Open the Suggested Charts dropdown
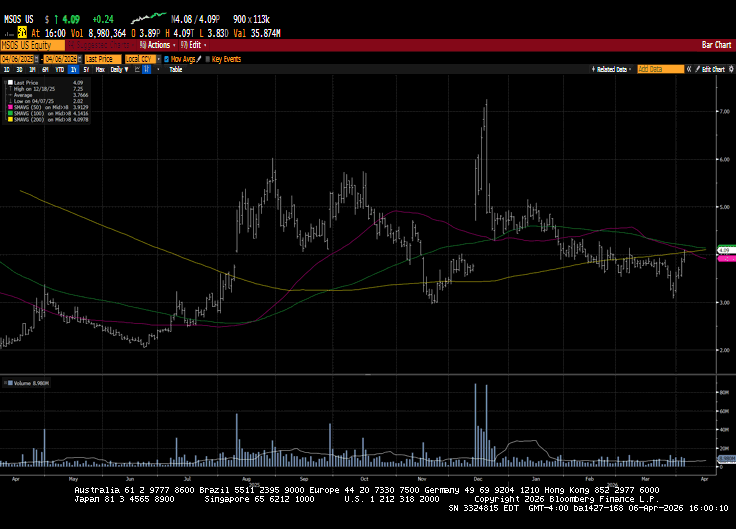 click(100, 45)
